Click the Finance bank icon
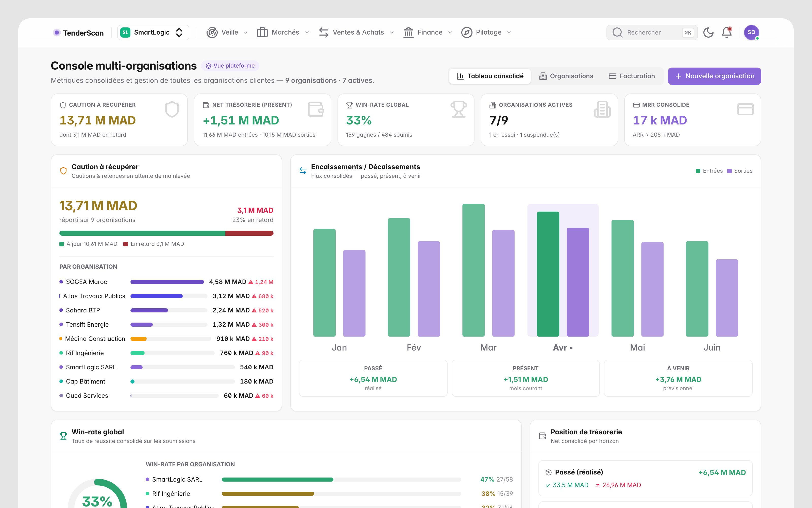Viewport: 812px width, 508px height. [408, 33]
